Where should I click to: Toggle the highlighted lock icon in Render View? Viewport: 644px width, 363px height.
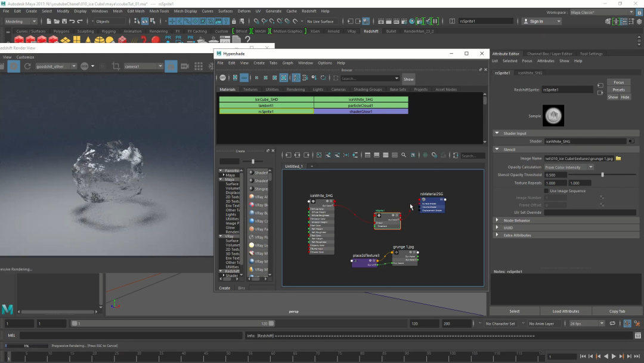pos(171,66)
